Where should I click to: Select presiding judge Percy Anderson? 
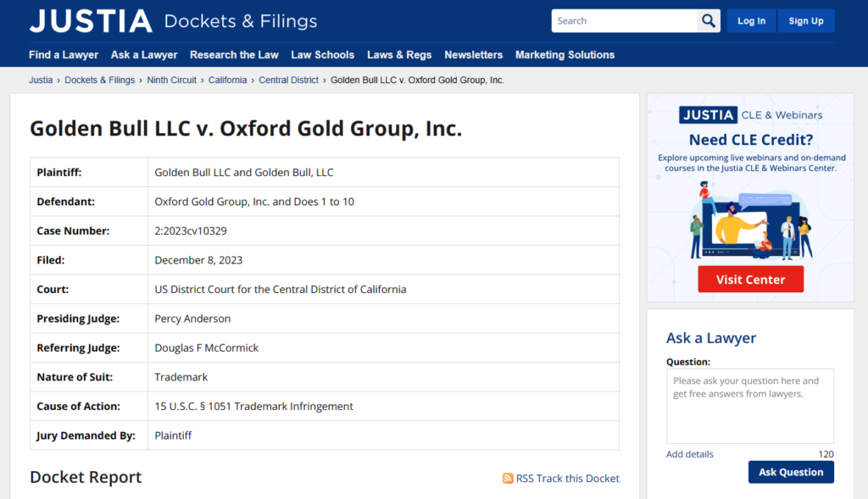(192, 319)
